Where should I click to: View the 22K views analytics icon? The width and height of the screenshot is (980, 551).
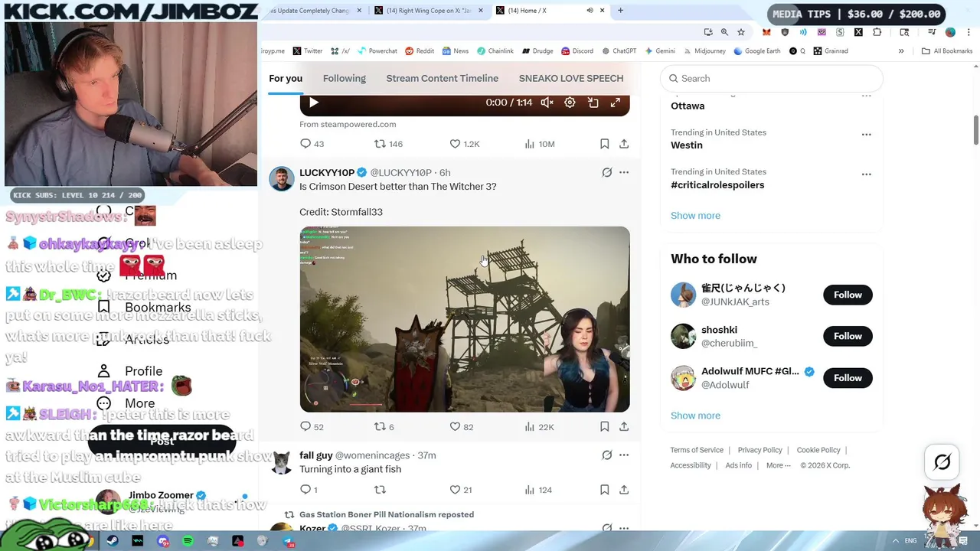pyautogui.click(x=529, y=427)
